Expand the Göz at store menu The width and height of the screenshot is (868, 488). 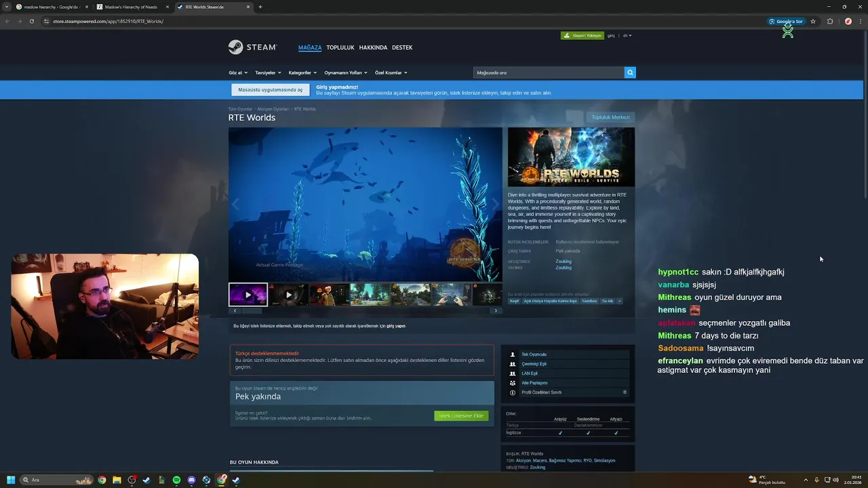(x=238, y=73)
